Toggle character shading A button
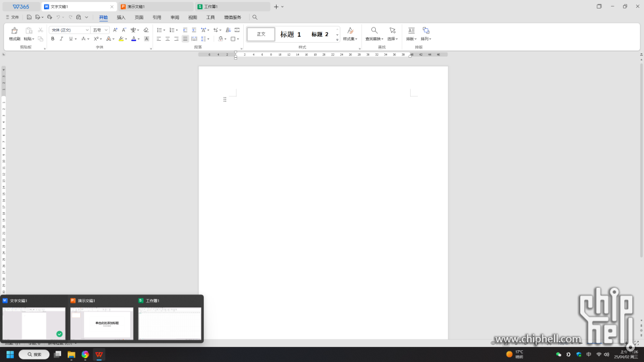Screen dimensions: 644x362 147,39
